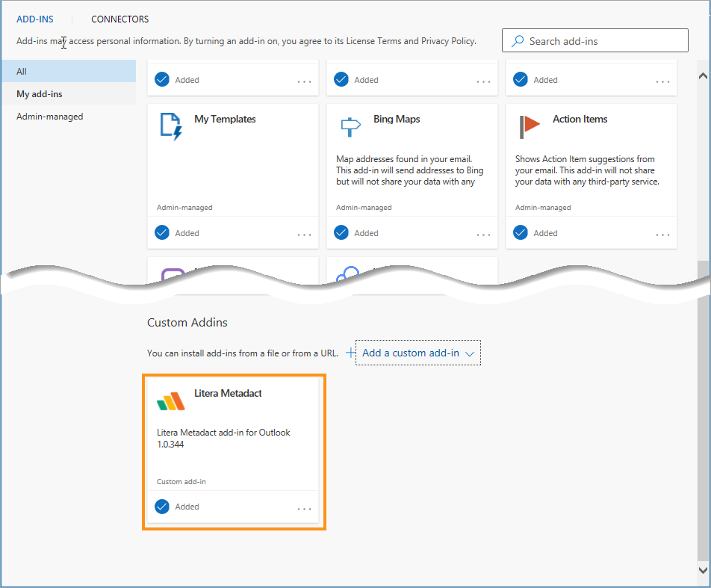Switch to the CONNECTORS tab
This screenshot has height=588, width=711.
tap(119, 19)
